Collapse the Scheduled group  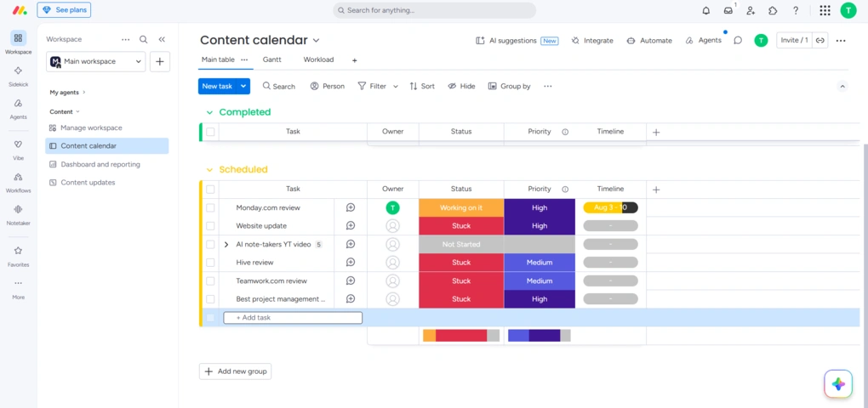pyautogui.click(x=209, y=170)
